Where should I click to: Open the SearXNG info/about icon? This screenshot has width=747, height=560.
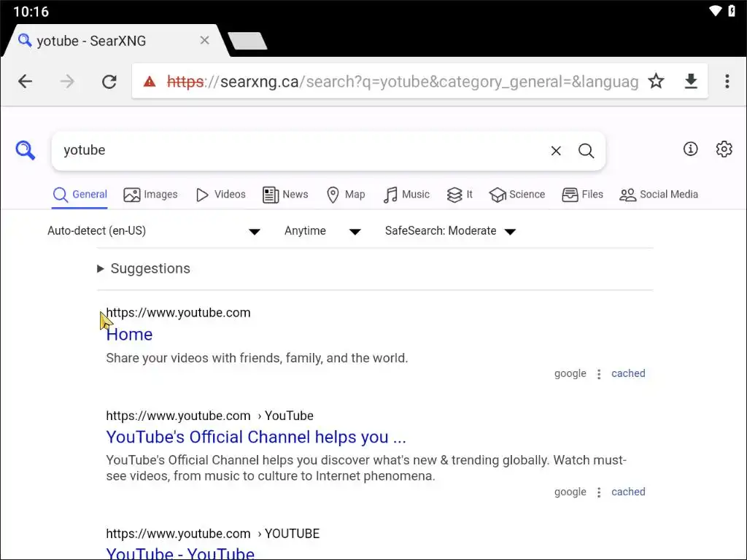(x=690, y=149)
